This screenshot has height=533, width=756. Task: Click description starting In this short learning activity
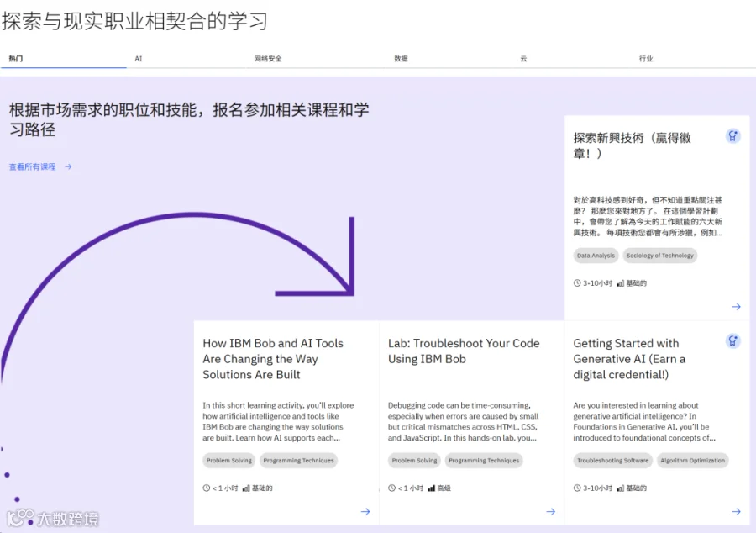point(278,421)
